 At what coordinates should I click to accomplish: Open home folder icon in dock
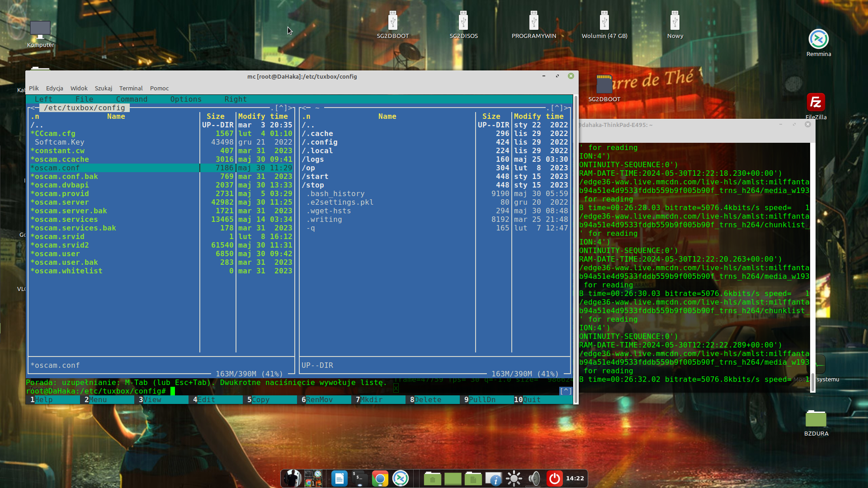432,479
